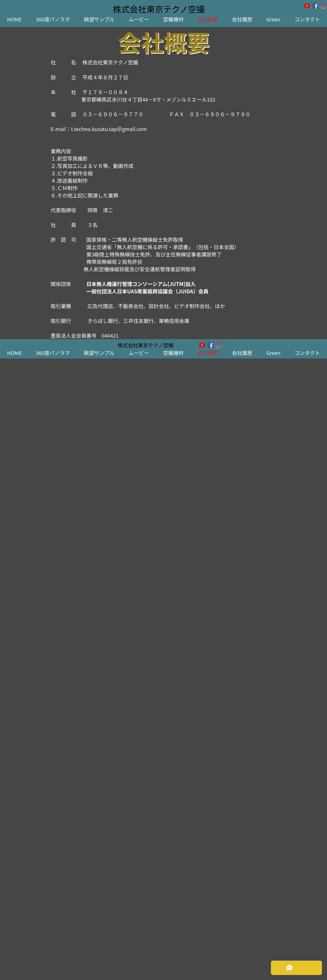
Task: Open the Facebook icon in the top header
Action: click(x=315, y=6)
